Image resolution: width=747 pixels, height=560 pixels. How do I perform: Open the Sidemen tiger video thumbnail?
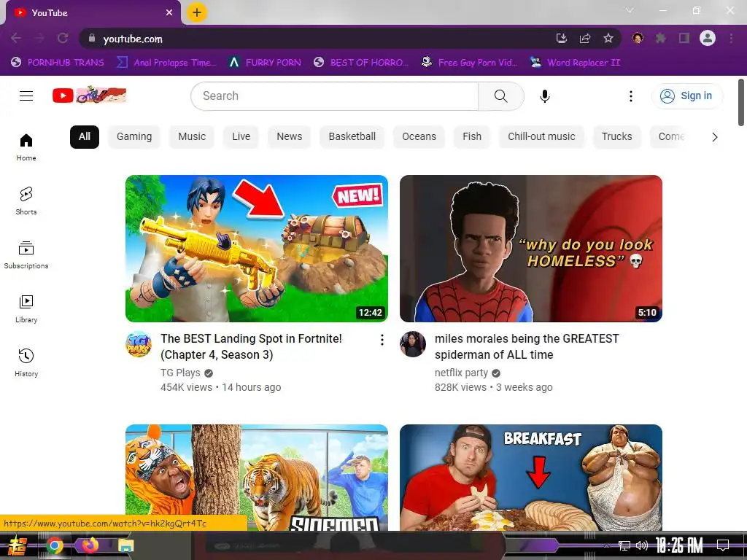click(x=257, y=478)
